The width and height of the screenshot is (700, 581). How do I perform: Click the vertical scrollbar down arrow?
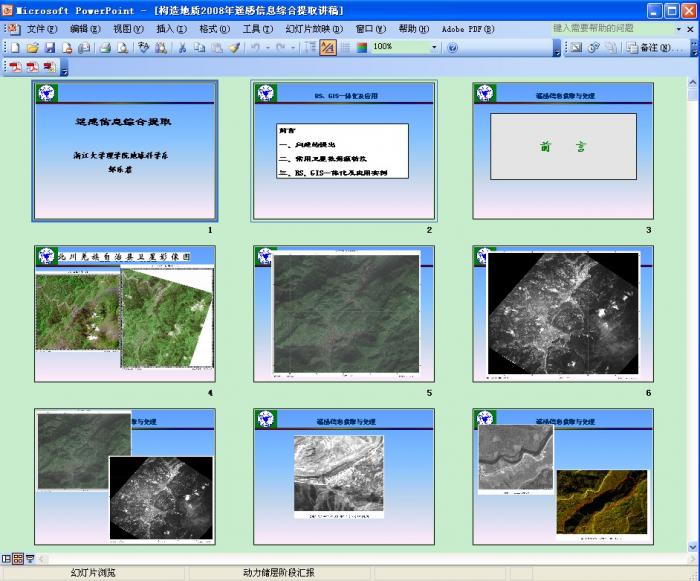(x=693, y=547)
